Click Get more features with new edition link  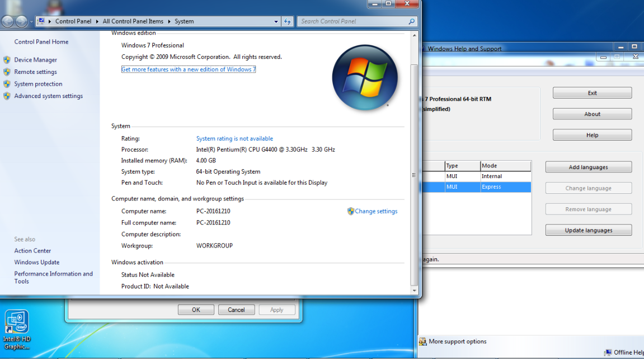click(189, 69)
